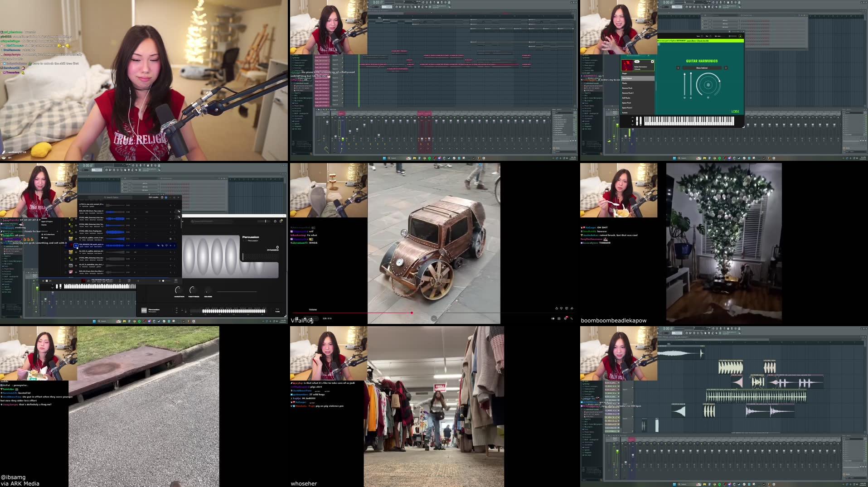Open the Glass Cabinet preset selector in LABS
Viewport: 868px width, 487px height.
702,68
